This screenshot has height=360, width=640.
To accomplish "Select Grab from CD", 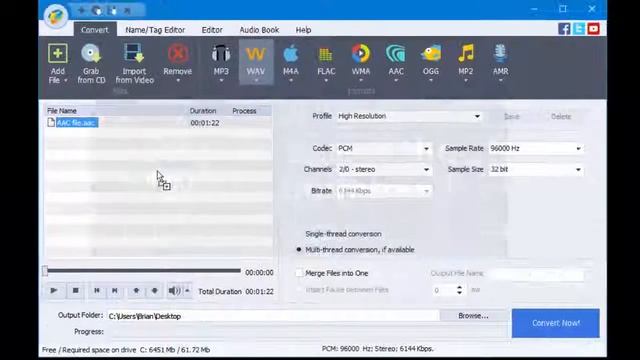I will [91, 63].
